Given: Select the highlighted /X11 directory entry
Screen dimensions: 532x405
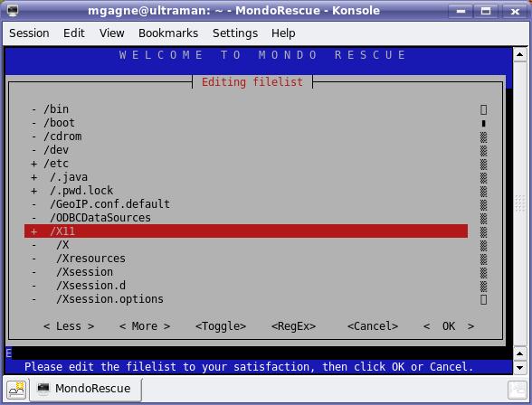Looking at the screenshot, I should coord(246,231).
